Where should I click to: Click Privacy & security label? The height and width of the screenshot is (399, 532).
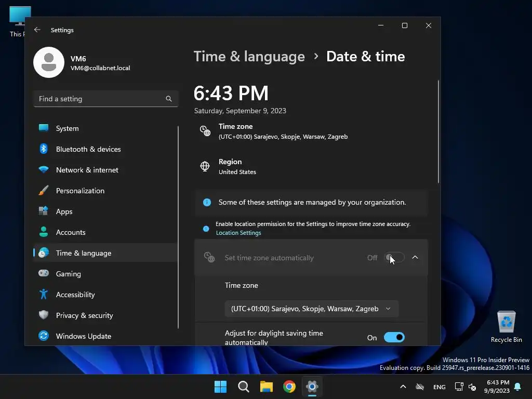pyautogui.click(x=85, y=315)
